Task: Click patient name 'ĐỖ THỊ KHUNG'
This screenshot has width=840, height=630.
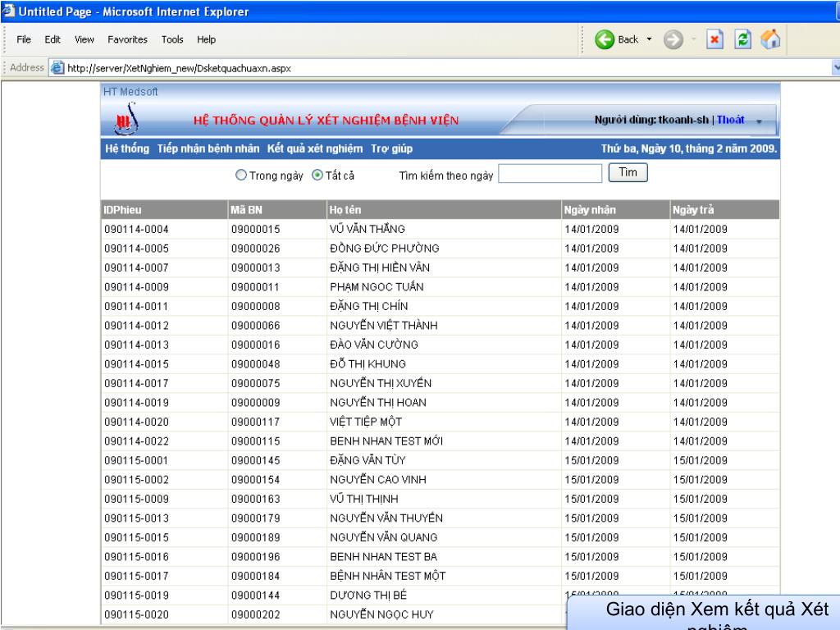Action: click(x=368, y=363)
